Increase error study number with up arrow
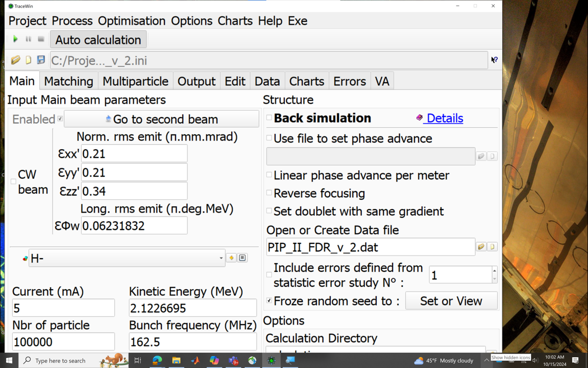 point(494,271)
